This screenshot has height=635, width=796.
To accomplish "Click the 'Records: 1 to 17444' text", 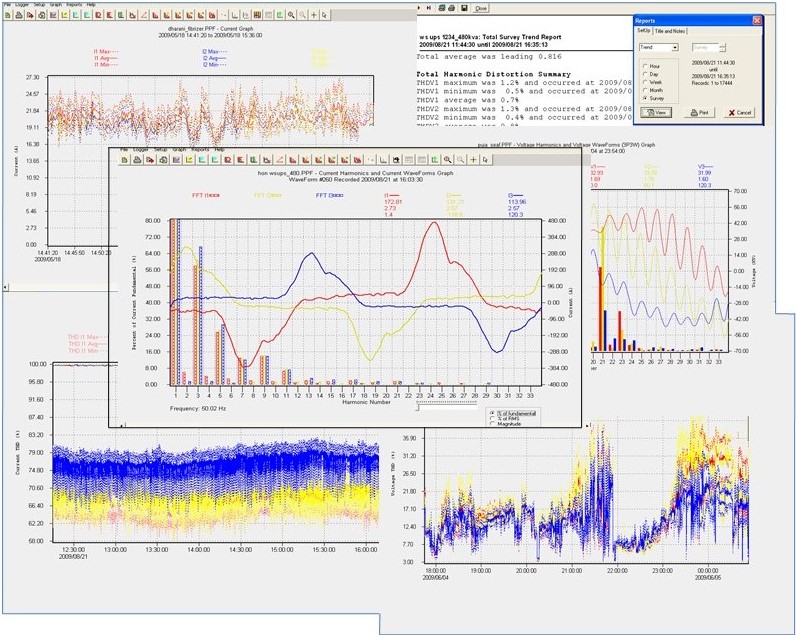I will point(712,83).
